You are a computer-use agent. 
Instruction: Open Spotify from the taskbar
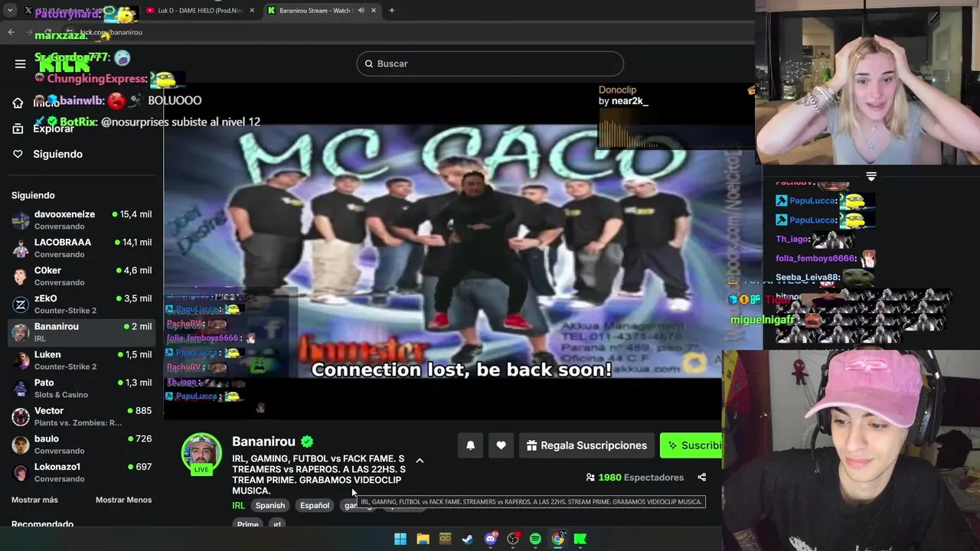(535, 539)
